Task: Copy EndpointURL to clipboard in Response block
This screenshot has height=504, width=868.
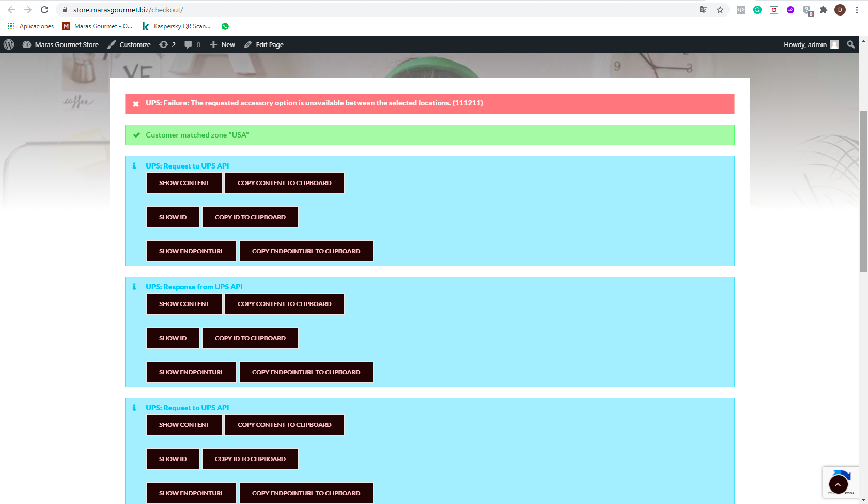Action: 306,372
